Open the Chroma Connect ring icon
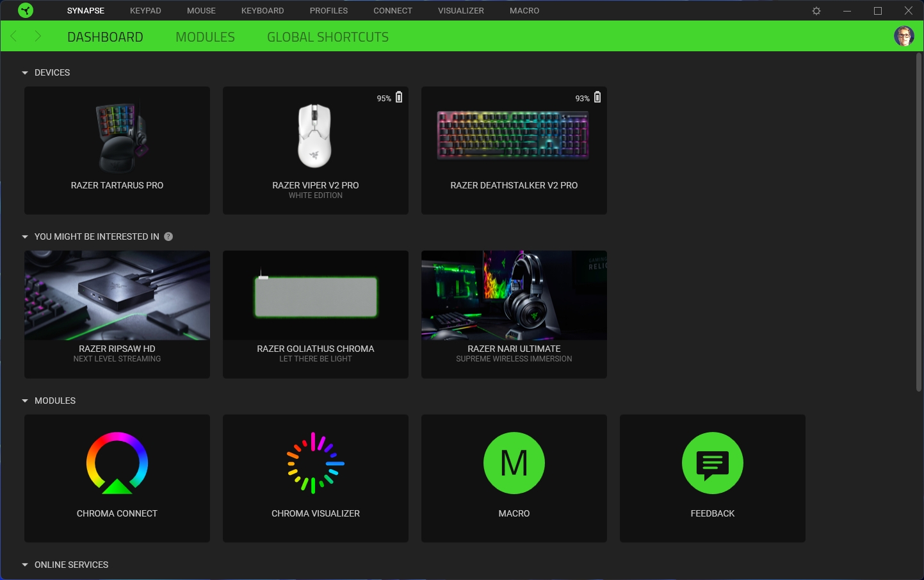 coord(117,463)
